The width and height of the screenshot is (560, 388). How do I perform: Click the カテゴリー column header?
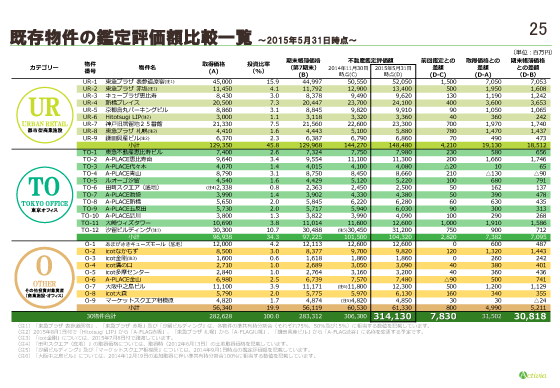(x=44, y=67)
